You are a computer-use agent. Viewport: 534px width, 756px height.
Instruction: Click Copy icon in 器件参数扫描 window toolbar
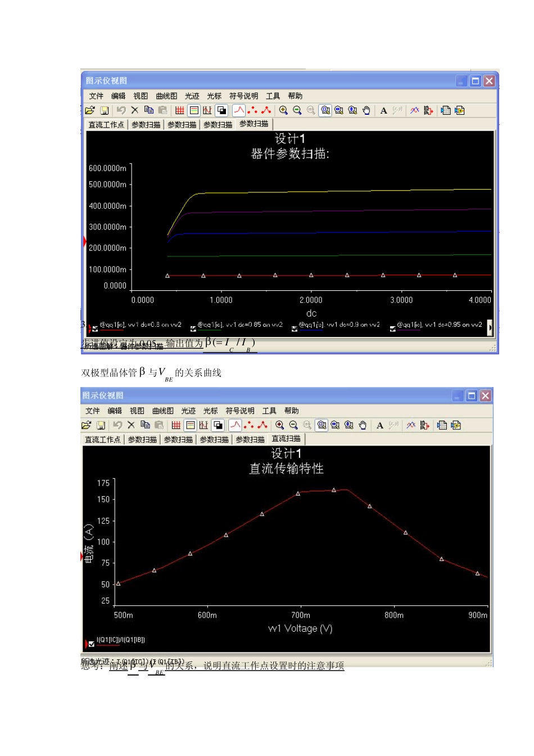(x=149, y=110)
